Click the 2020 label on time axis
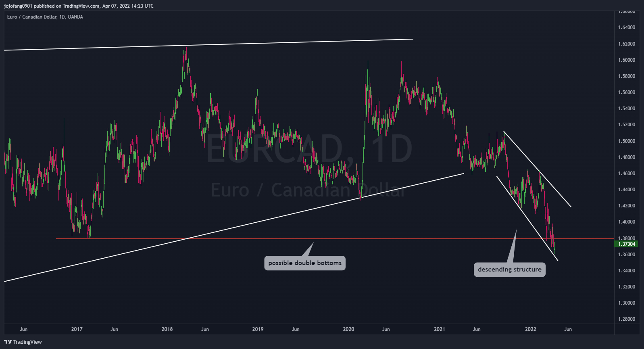The height and width of the screenshot is (349, 644). (x=348, y=329)
